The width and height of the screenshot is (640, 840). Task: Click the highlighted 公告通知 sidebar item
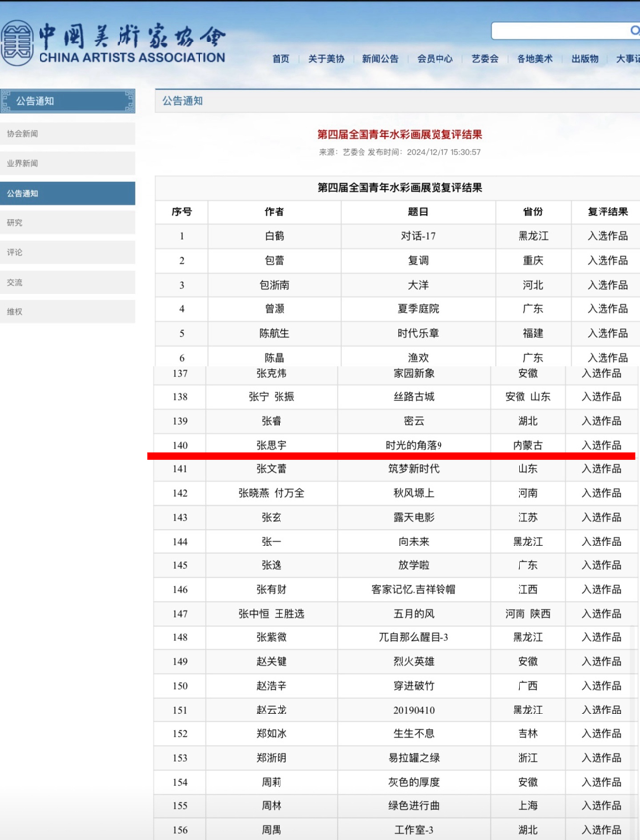tap(67, 193)
